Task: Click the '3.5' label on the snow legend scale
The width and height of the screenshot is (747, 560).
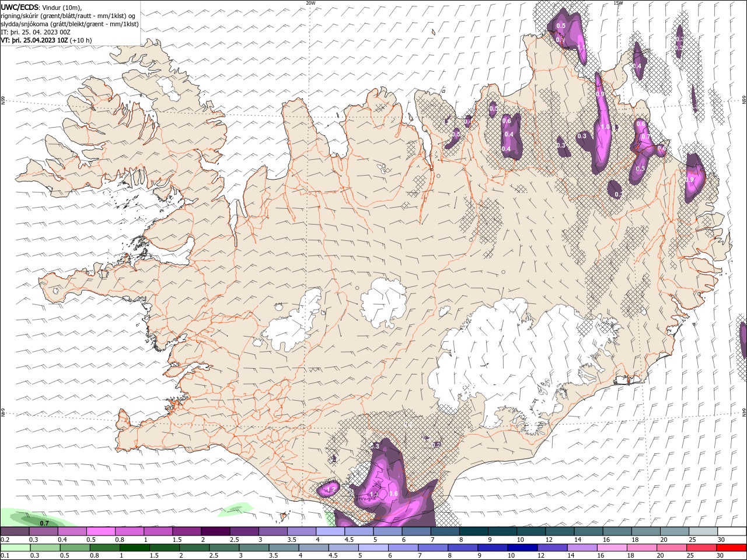Action: click(292, 540)
